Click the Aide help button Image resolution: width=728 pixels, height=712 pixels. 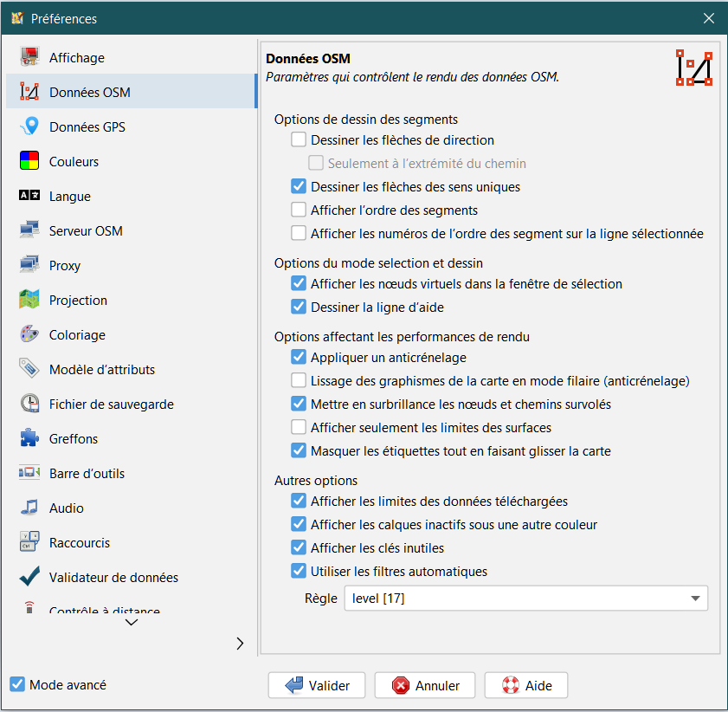[x=527, y=685]
